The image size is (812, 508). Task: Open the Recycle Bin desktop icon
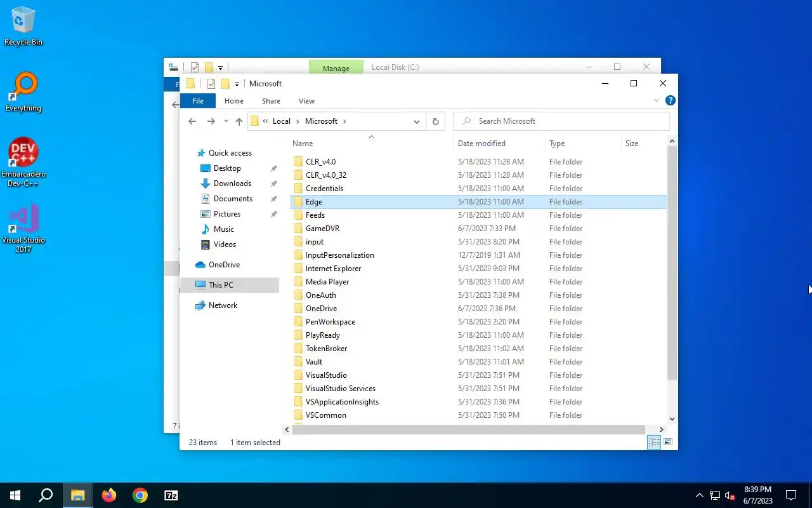tap(23, 27)
